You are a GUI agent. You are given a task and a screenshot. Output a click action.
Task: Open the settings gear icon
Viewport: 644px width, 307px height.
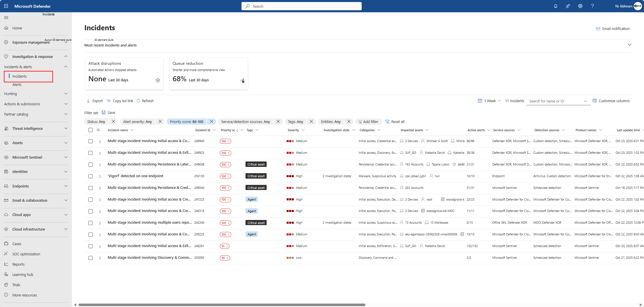point(580,6)
